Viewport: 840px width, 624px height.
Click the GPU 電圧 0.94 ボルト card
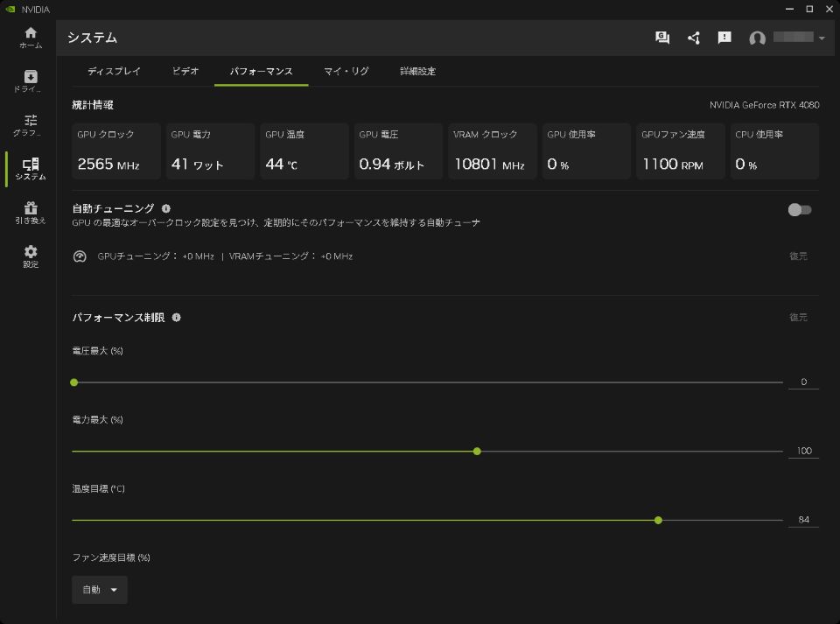(x=398, y=151)
